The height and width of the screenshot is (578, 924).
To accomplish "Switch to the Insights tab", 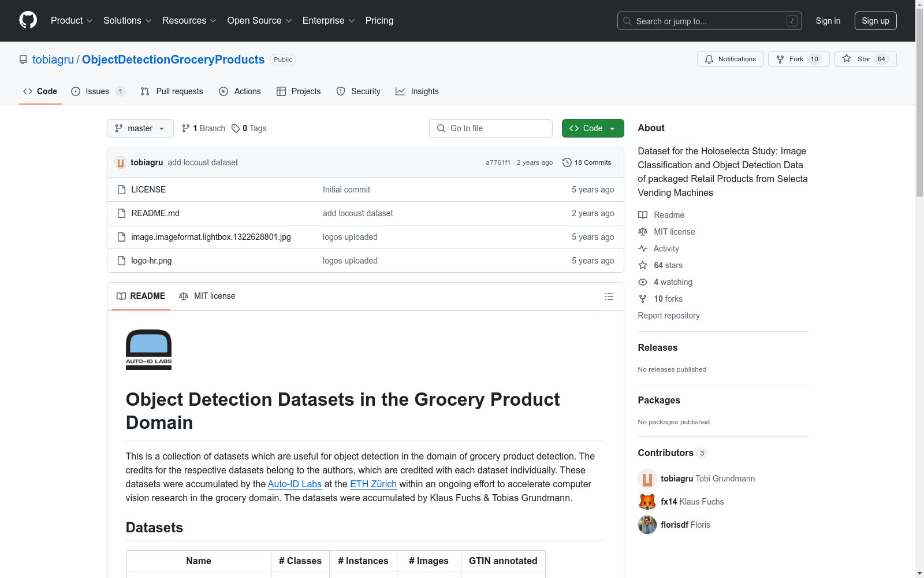I will coord(418,91).
